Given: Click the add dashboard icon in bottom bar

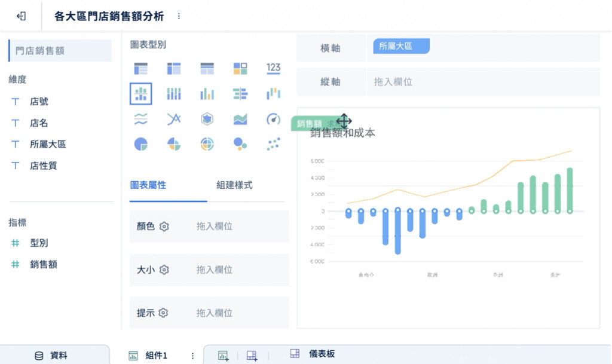Looking at the screenshot, I should (x=252, y=356).
